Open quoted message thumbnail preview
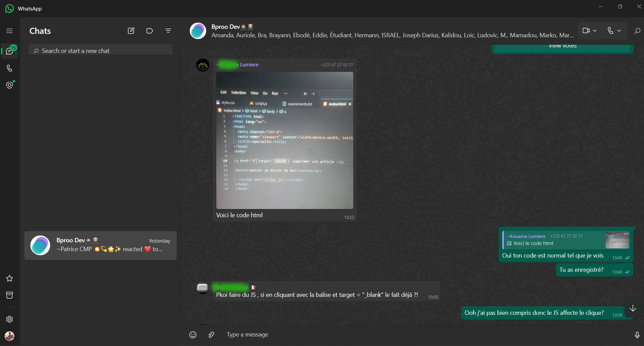 coord(617,240)
